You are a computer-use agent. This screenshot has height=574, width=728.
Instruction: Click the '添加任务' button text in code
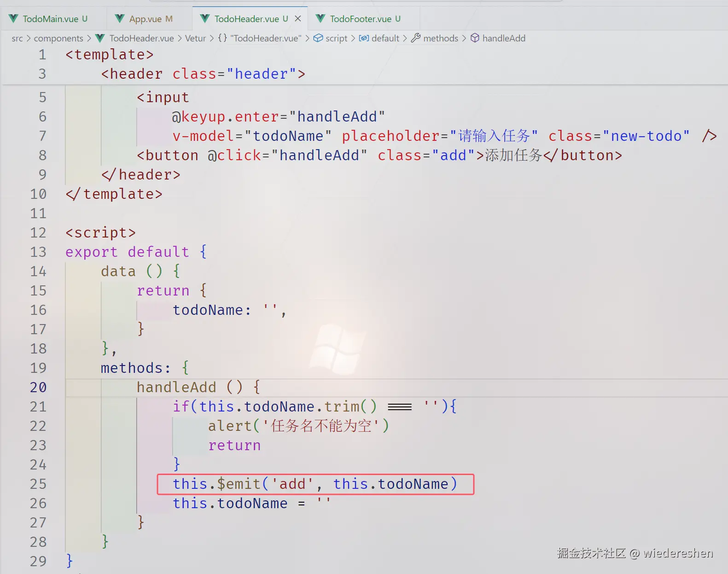point(513,155)
